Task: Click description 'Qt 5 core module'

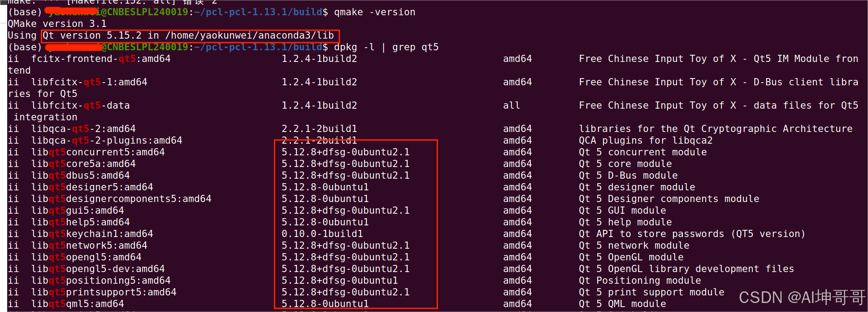Action: [x=625, y=164]
